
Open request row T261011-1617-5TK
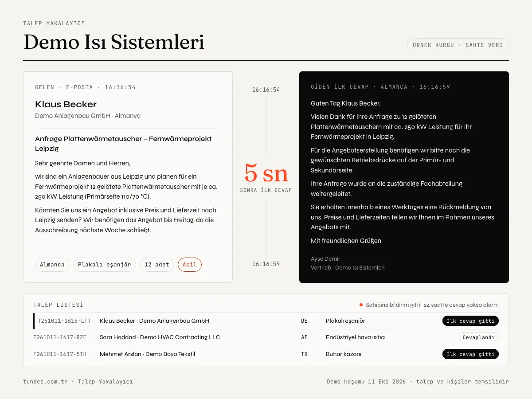tap(266, 354)
